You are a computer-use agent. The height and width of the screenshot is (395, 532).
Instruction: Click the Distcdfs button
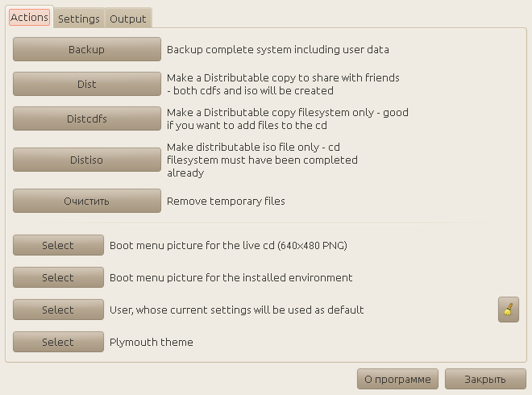(87, 118)
